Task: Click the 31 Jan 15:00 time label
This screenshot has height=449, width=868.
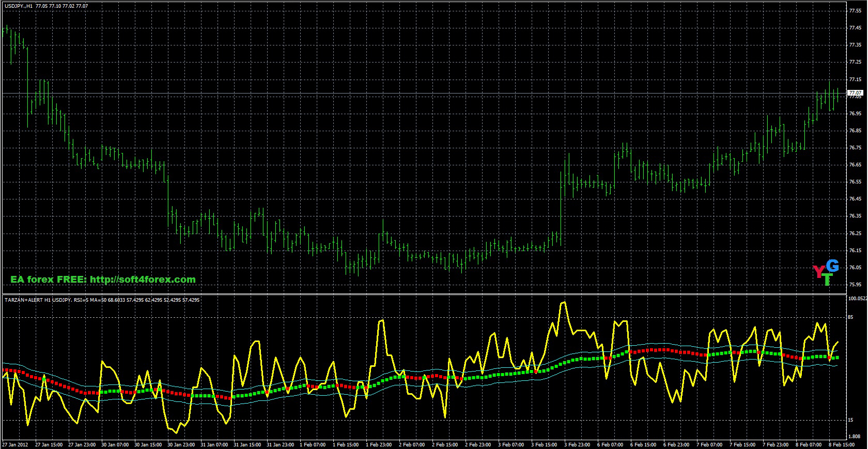Action: point(246,444)
